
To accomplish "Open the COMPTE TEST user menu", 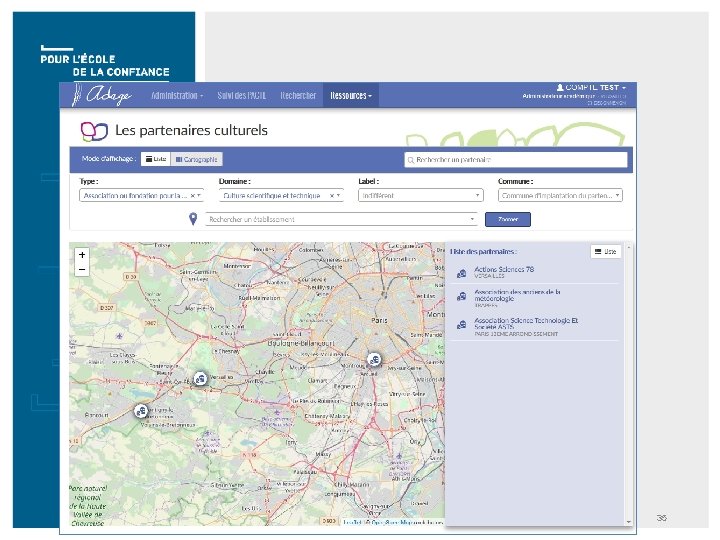I will pos(591,87).
